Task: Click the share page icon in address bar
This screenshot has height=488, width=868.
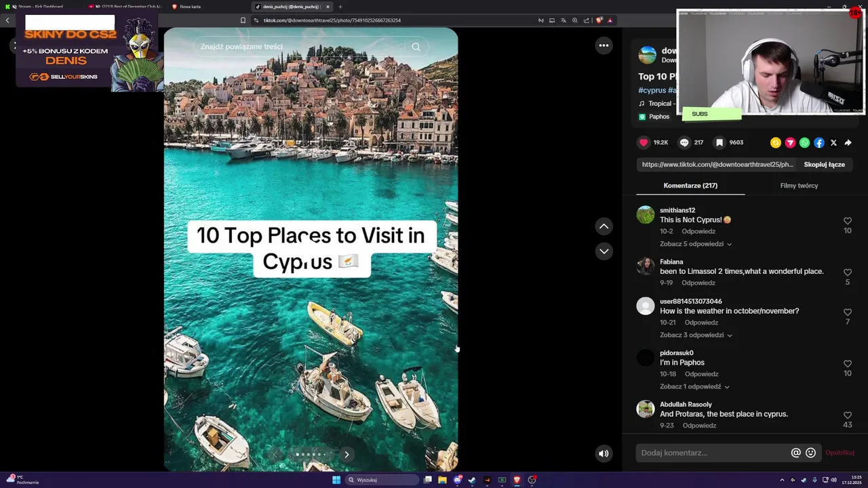Action: click(x=587, y=20)
